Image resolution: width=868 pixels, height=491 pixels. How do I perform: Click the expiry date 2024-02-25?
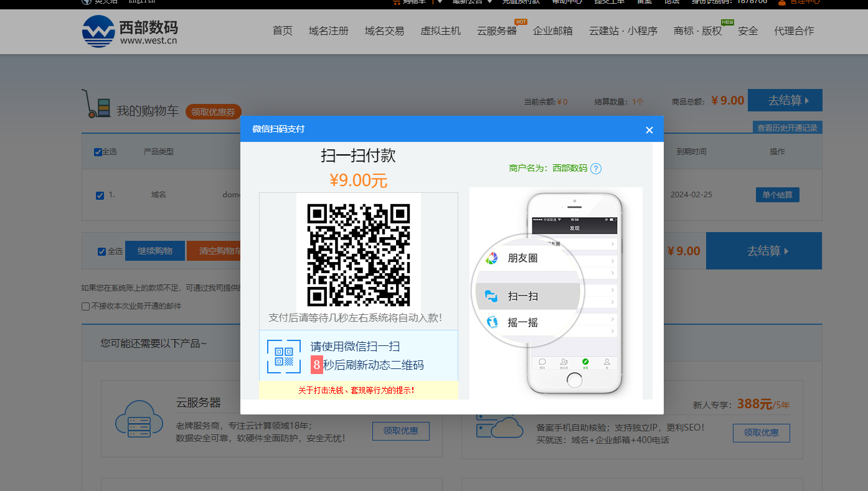(x=691, y=195)
